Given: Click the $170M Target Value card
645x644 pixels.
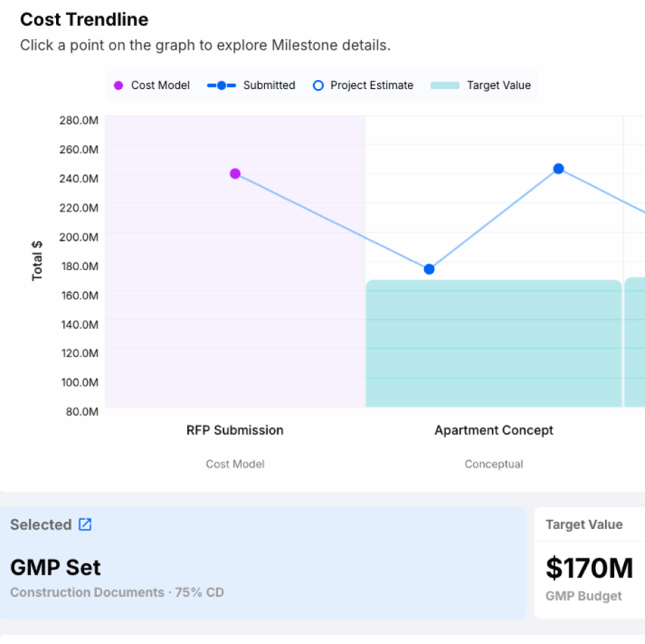Looking at the screenshot, I should point(590,563).
